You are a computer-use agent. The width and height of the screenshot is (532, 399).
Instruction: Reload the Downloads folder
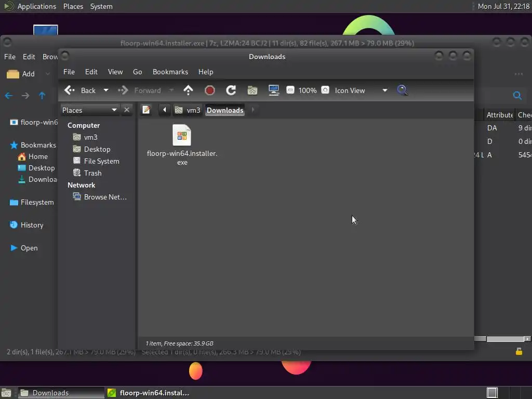point(231,90)
